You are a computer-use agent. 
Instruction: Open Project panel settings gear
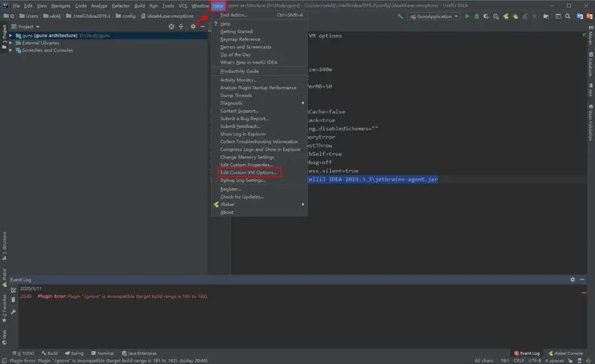coord(193,26)
